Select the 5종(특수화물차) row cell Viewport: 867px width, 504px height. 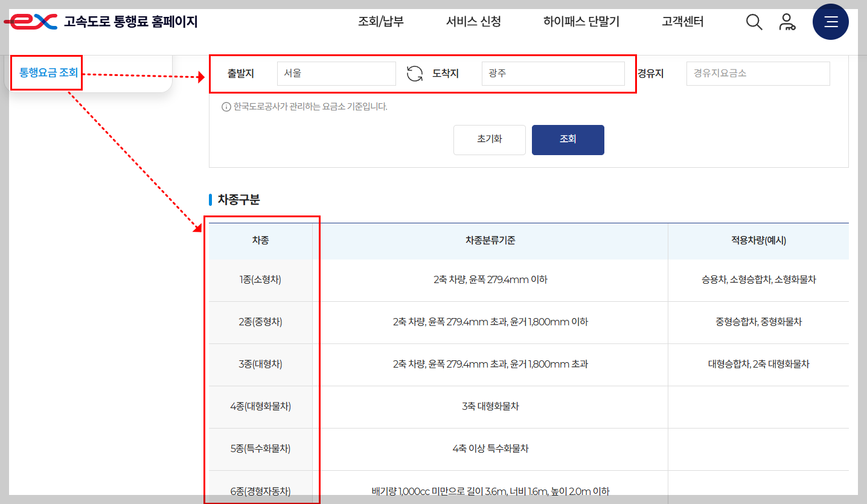click(261, 449)
